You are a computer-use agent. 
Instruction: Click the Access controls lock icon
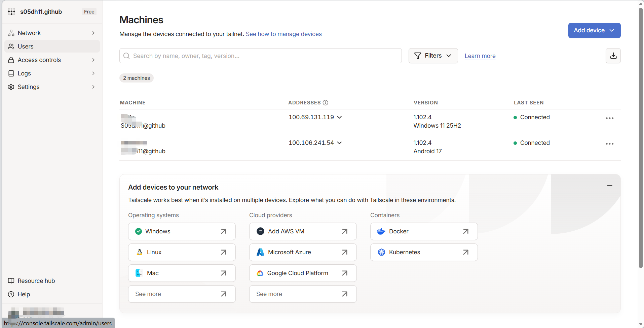[x=11, y=60]
